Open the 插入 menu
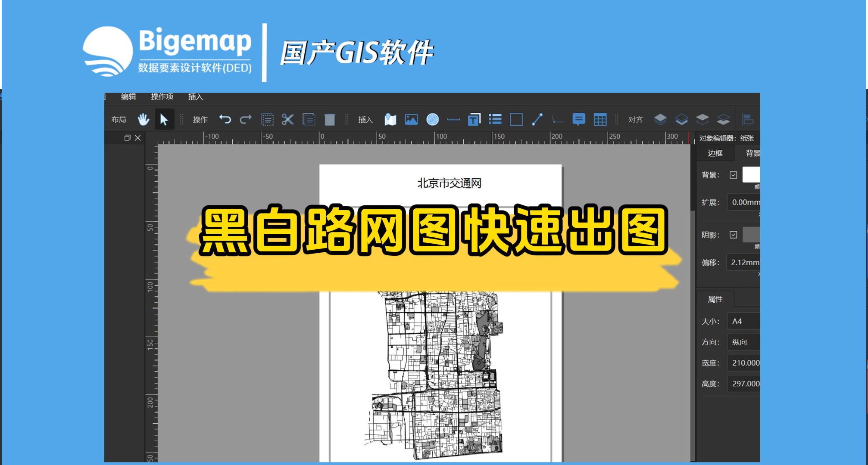 pos(196,97)
